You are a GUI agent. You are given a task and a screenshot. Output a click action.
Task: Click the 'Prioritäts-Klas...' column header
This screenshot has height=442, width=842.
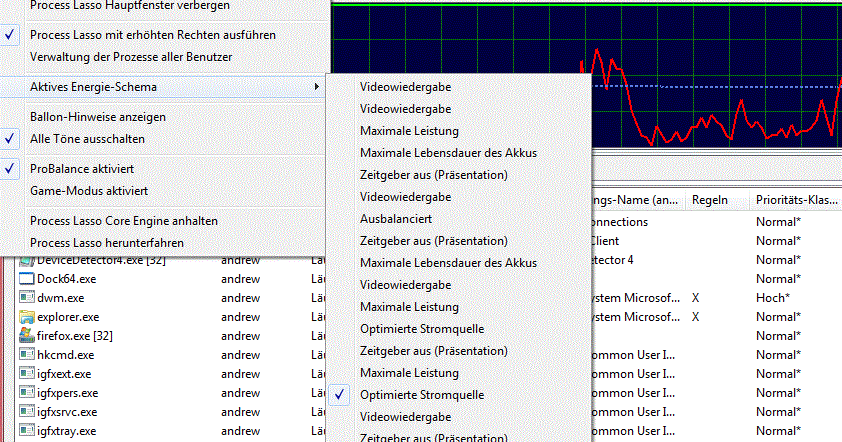click(x=796, y=200)
